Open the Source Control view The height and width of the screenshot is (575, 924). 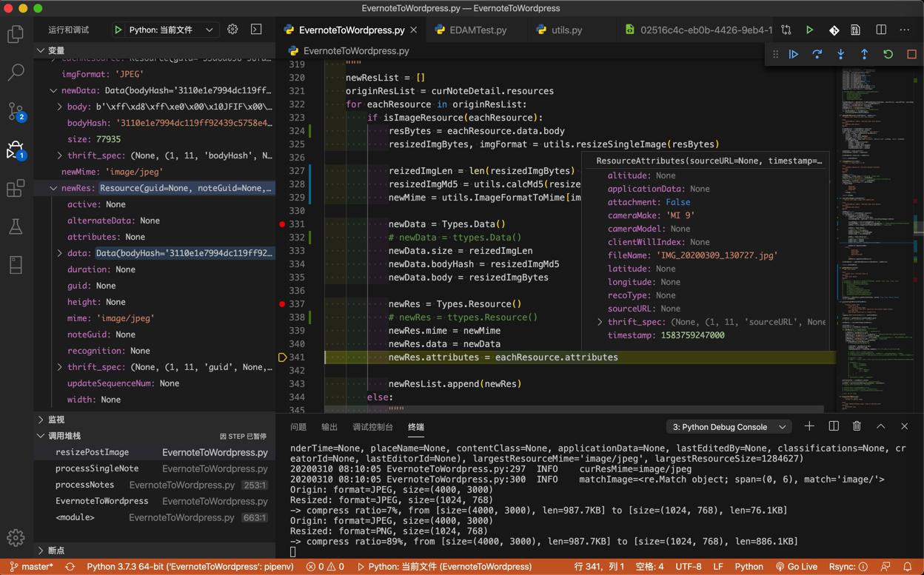tap(16, 111)
